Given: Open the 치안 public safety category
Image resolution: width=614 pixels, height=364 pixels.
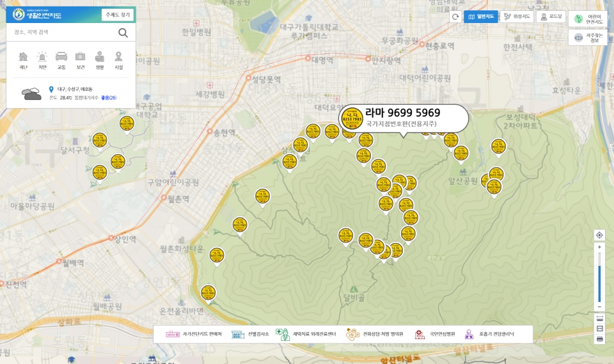Looking at the screenshot, I should click(x=42, y=60).
